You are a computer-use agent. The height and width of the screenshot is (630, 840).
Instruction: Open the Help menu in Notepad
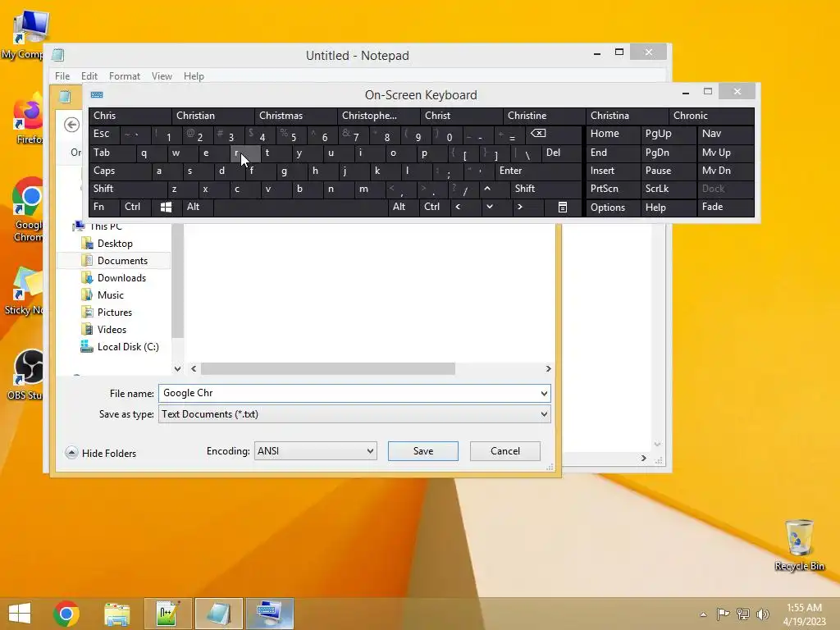194,76
